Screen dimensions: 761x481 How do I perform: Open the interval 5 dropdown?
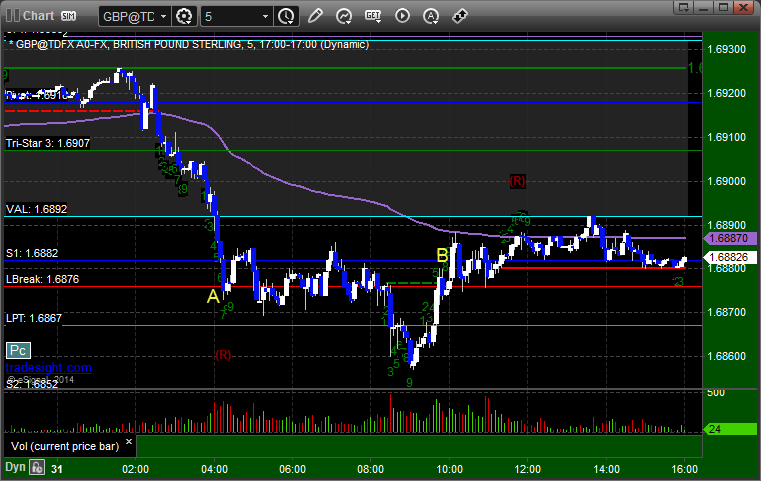265,17
